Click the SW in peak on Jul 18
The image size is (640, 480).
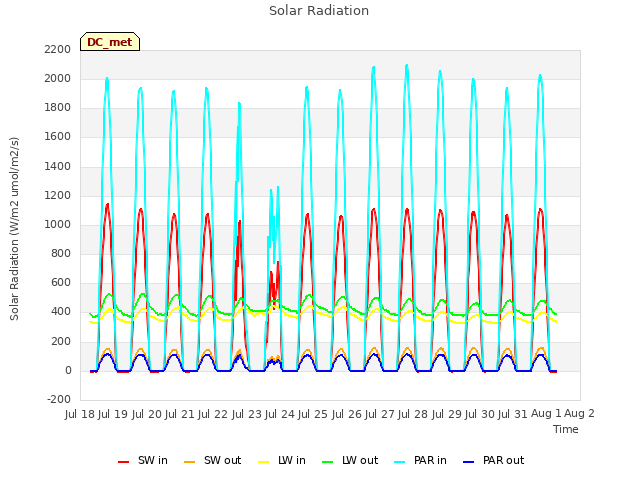click(107, 205)
